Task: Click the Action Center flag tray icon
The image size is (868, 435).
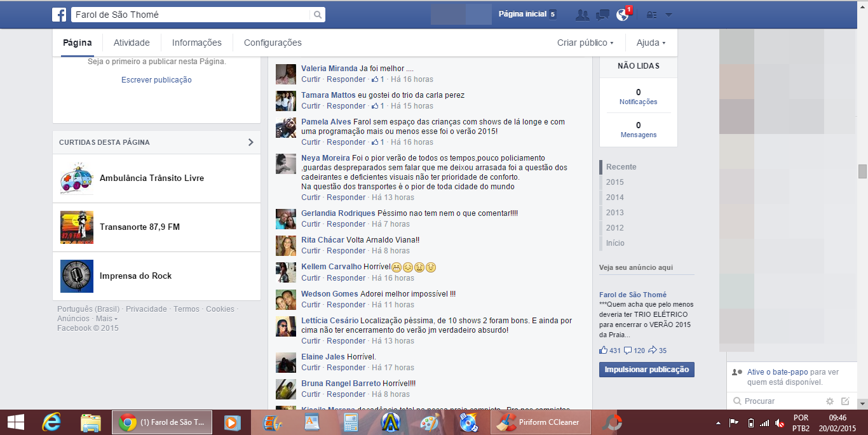Action: click(733, 423)
